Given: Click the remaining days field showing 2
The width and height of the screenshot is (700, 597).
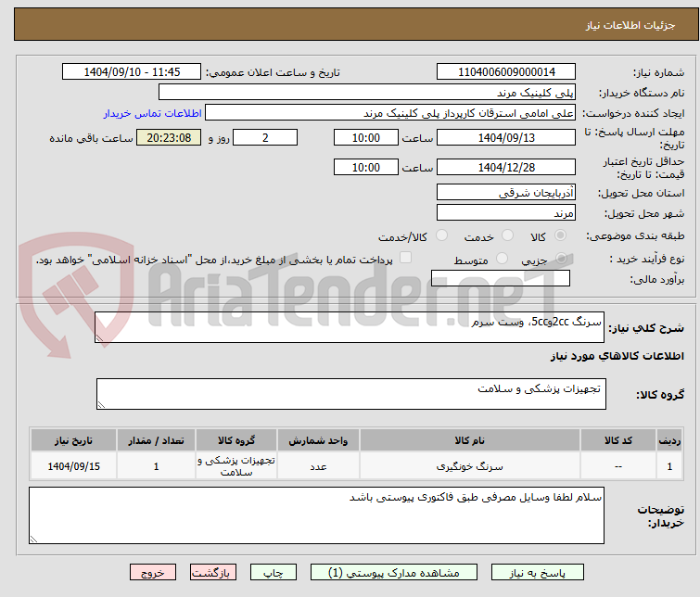Looking at the screenshot, I should [x=265, y=137].
